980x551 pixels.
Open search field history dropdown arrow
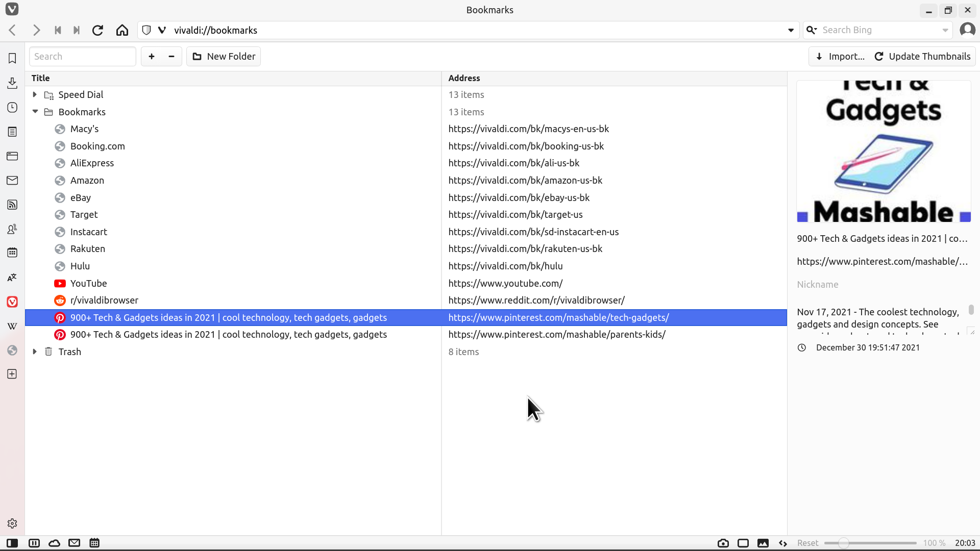click(x=945, y=30)
